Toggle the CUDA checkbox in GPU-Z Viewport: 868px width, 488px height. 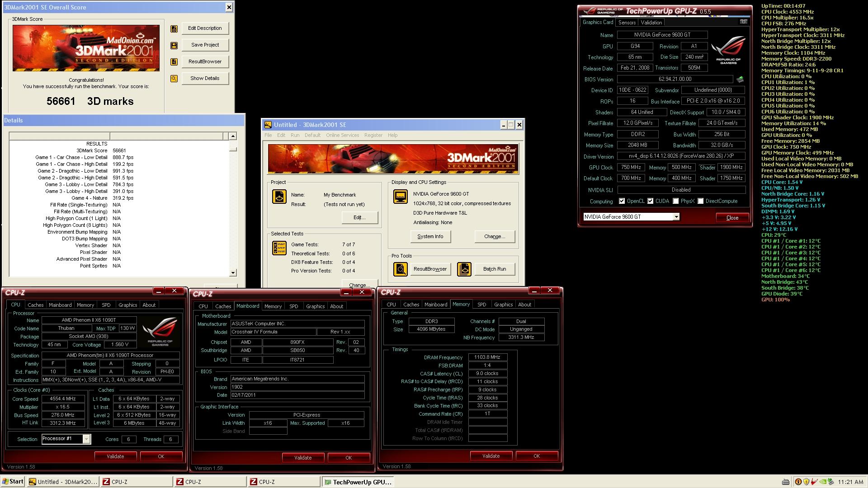(651, 201)
